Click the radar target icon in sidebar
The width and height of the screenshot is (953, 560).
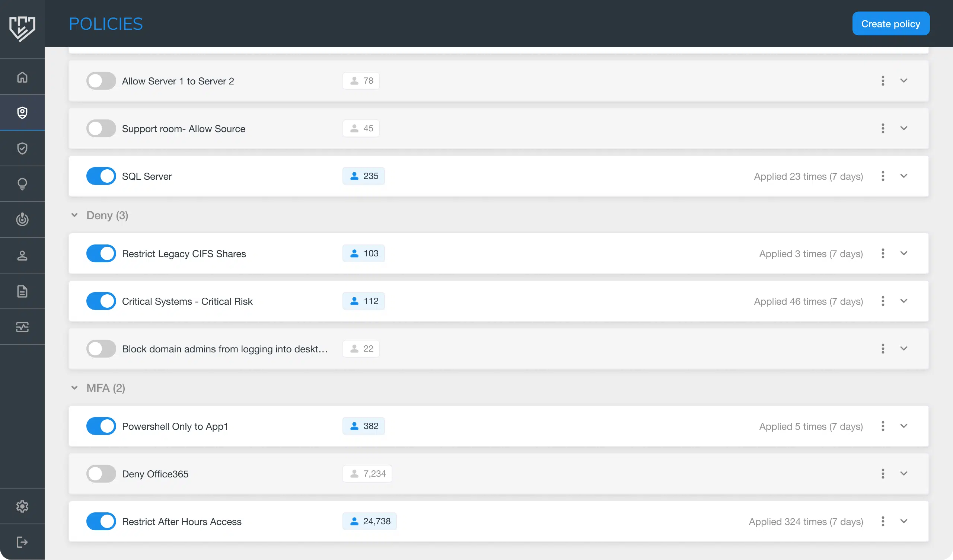point(22,219)
